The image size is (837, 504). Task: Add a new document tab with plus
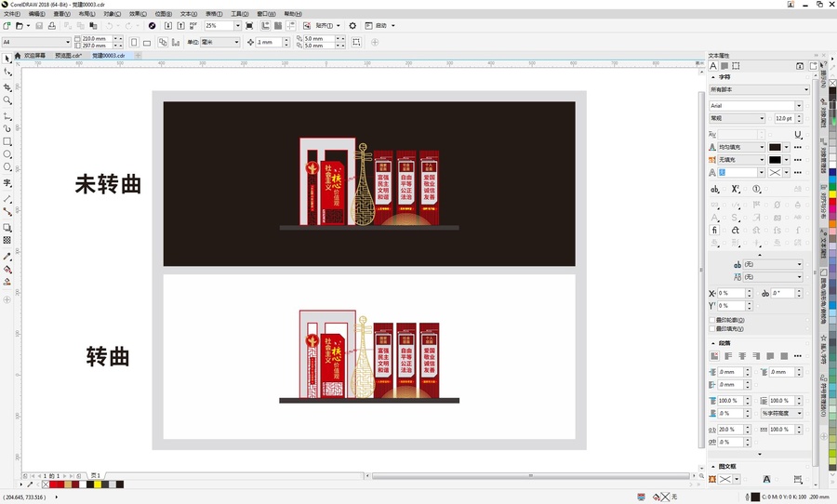(x=138, y=56)
